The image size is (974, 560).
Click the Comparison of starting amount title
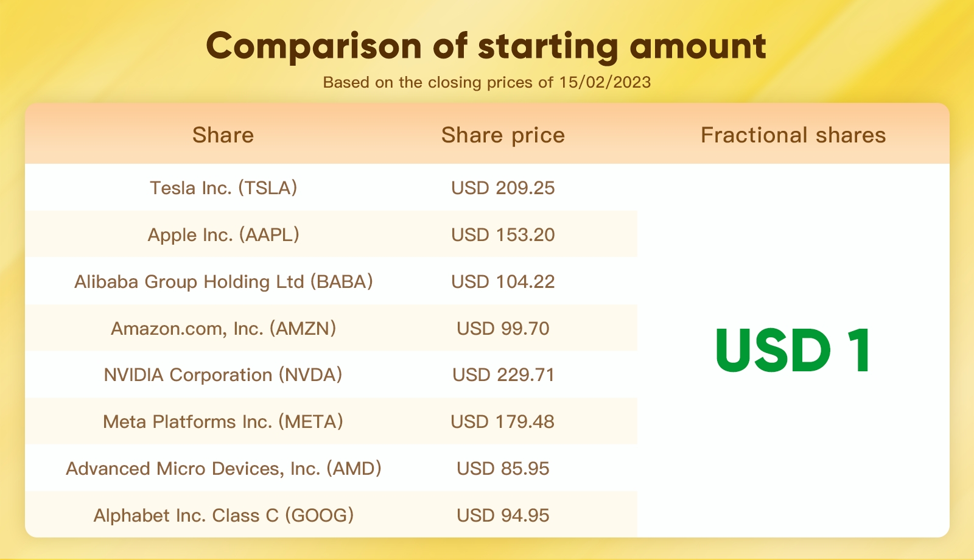pyautogui.click(x=486, y=46)
